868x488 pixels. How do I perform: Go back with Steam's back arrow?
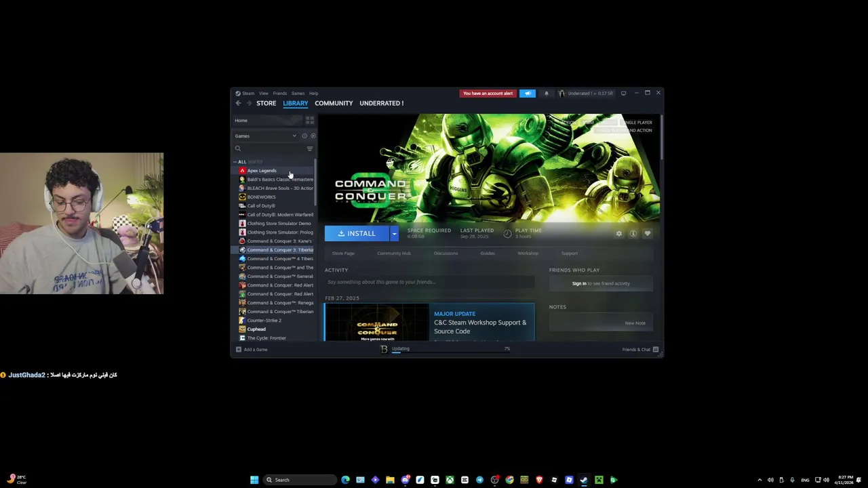click(238, 103)
